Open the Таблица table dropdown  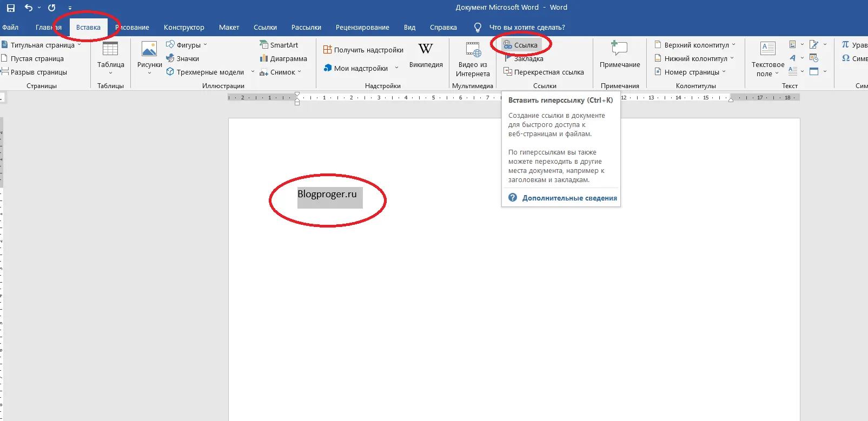[x=110, y=73]
